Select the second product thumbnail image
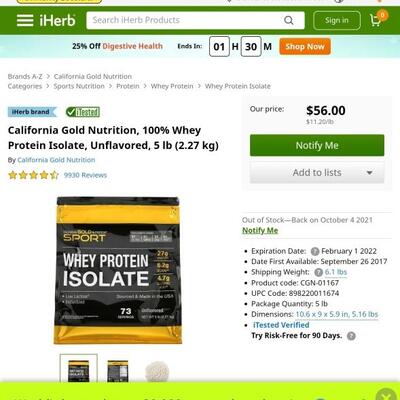Image resolution: width=400 pixels, height=400 pixels. coord(118,370)
